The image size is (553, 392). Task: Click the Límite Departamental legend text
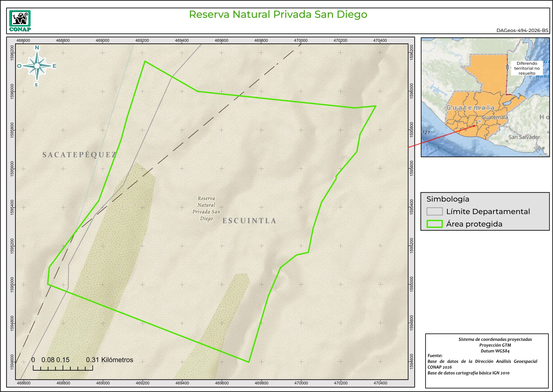tap(488, 211)
